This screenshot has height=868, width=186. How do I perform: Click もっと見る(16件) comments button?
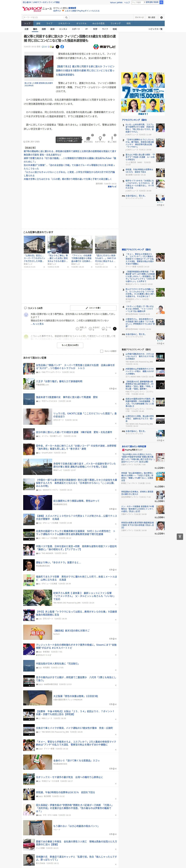70,345
